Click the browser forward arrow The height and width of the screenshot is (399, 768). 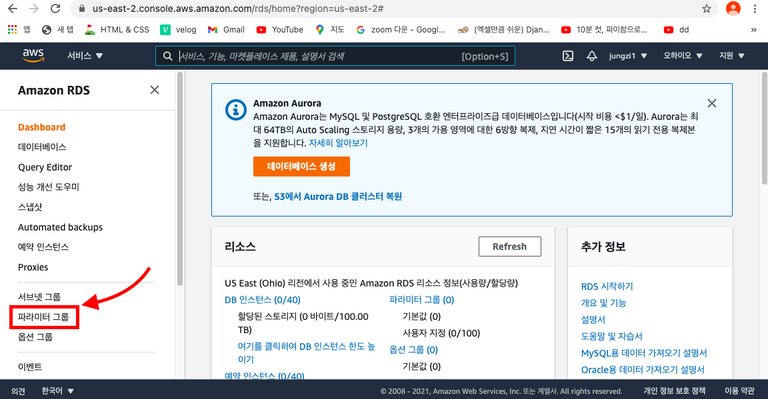click(x=34, y=8)
